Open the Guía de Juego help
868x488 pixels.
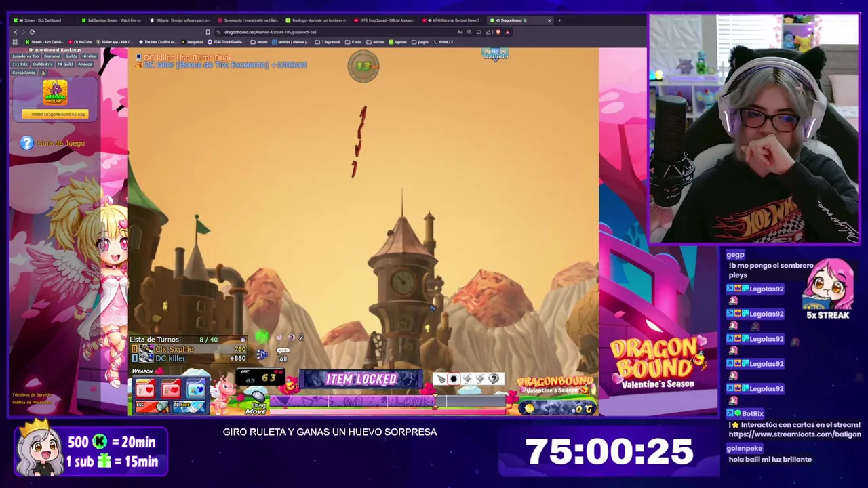[x=61, y=143]
